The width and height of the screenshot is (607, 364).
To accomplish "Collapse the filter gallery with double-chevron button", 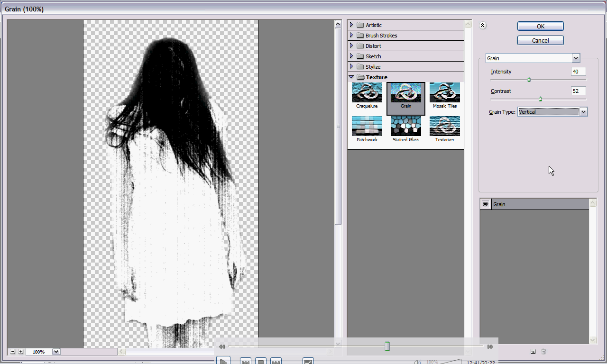I will 483,26.
